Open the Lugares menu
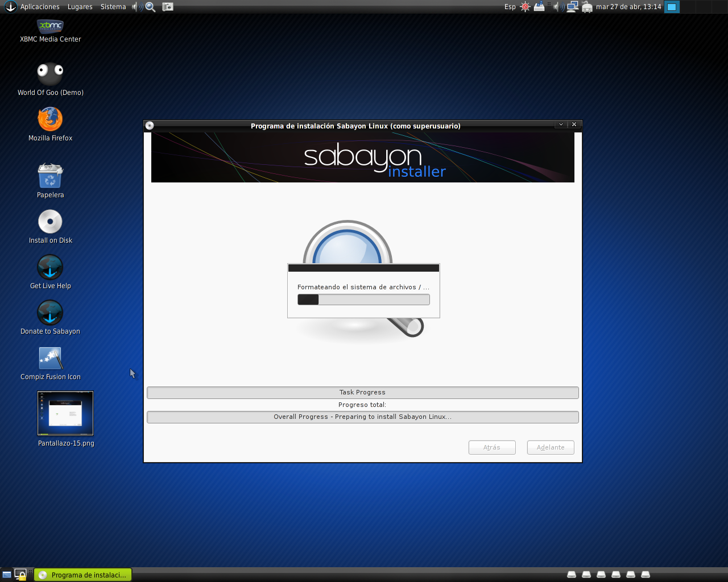This screenshot has width=728, height=582. tap(80, 7)
